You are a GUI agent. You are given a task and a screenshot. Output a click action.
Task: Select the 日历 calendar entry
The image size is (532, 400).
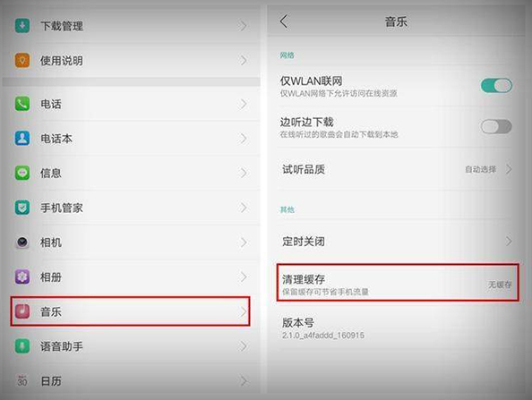pos(130,381)
